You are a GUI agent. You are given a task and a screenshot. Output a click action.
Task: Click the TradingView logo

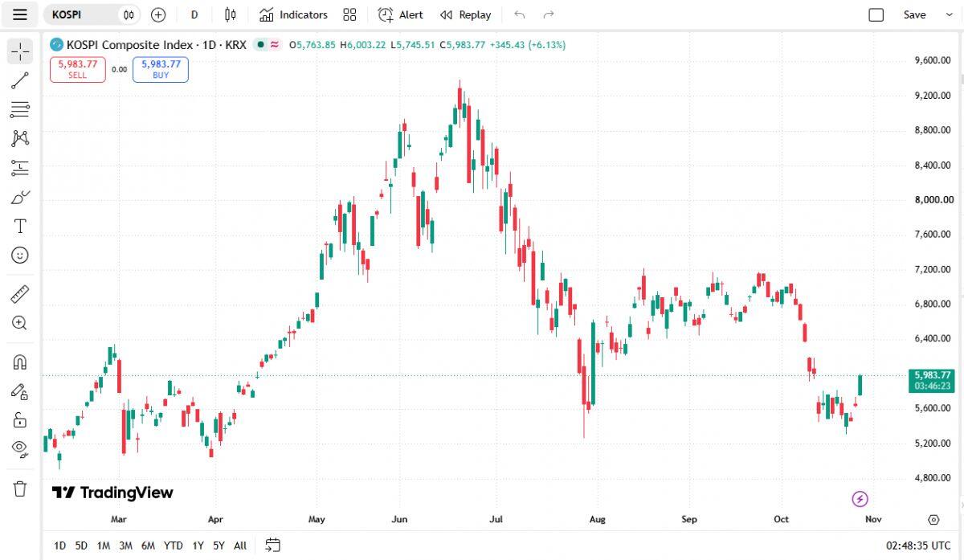pyautogui.click(x=112, y=493)
